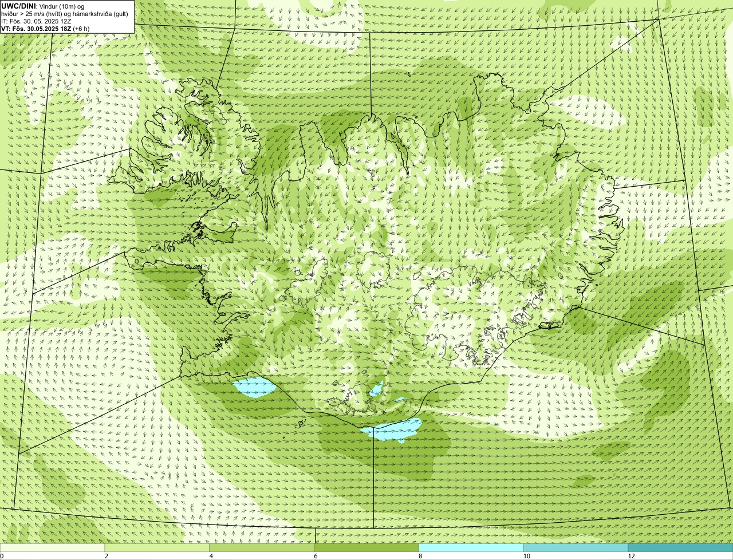The image size is (733, 560).
Task: Click the legend scale label 2
Action: [106, 556]
